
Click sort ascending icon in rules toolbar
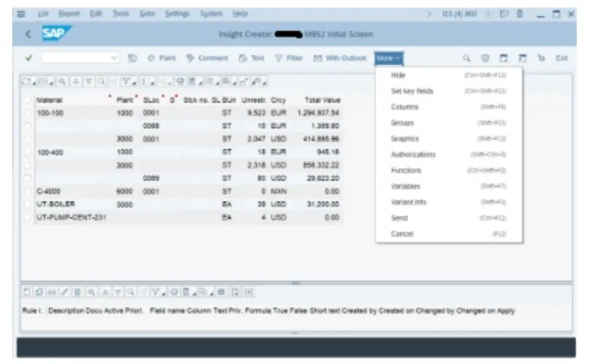click(105, 292)
